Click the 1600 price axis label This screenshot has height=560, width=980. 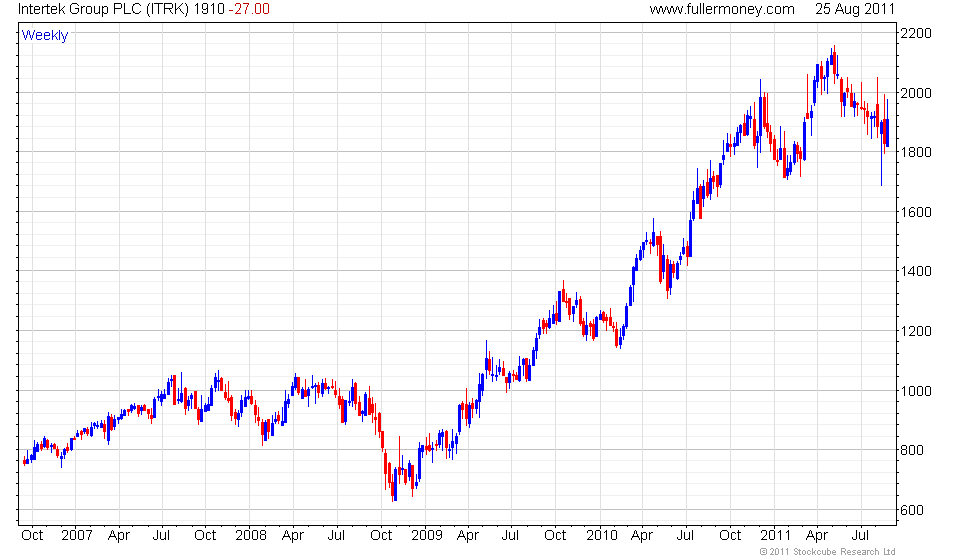coord(916,212)
